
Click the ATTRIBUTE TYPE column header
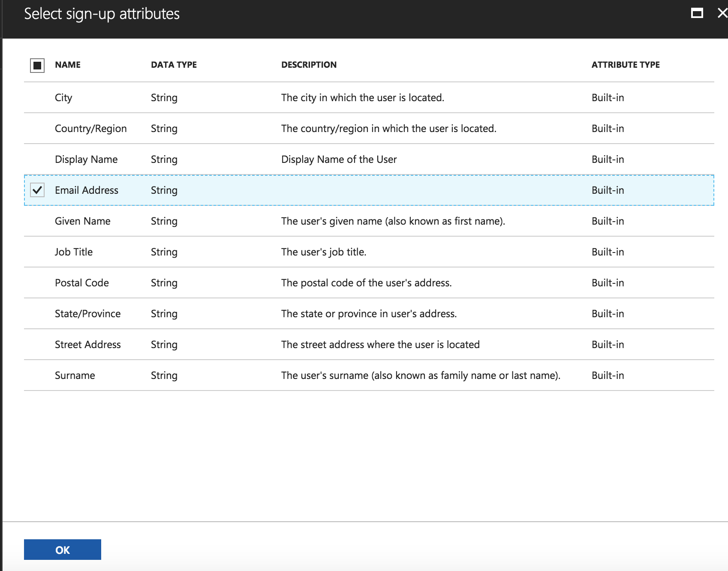point(626,65)
